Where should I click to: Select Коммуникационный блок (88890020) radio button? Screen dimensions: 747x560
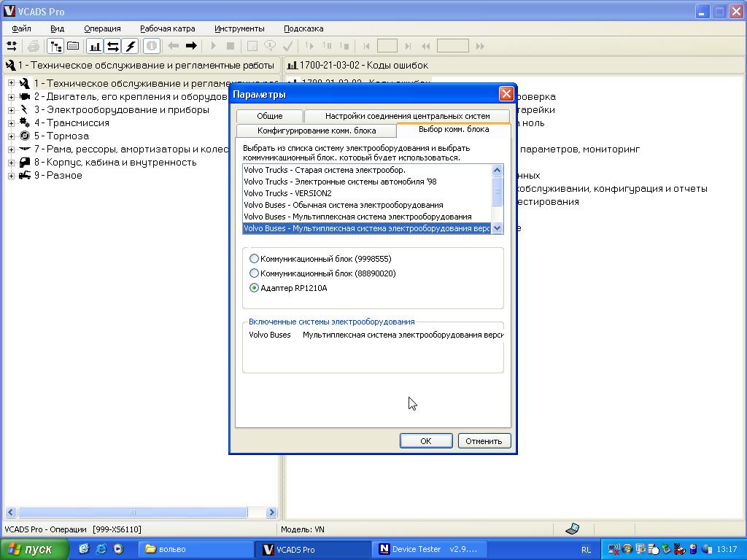click(254, 273)
